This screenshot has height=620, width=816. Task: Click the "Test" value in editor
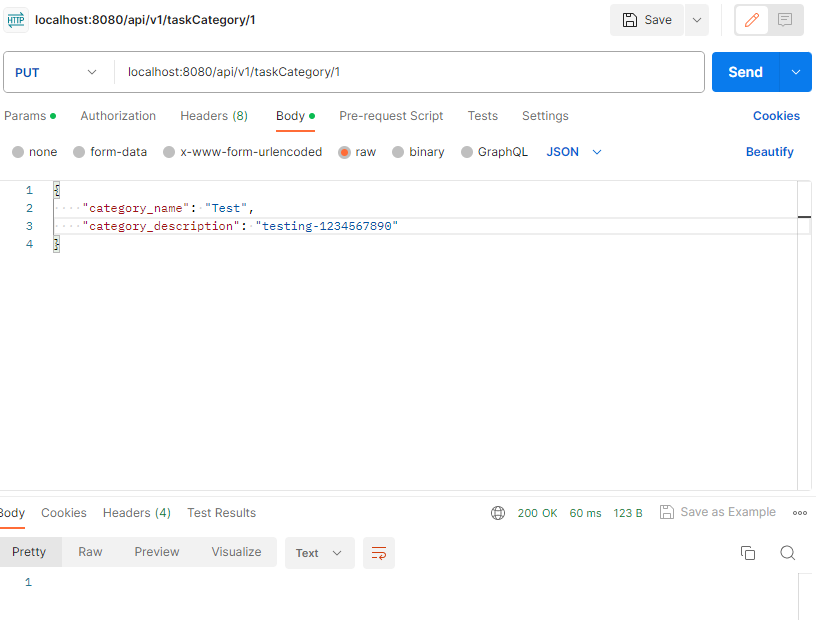[x=226, y=208]
